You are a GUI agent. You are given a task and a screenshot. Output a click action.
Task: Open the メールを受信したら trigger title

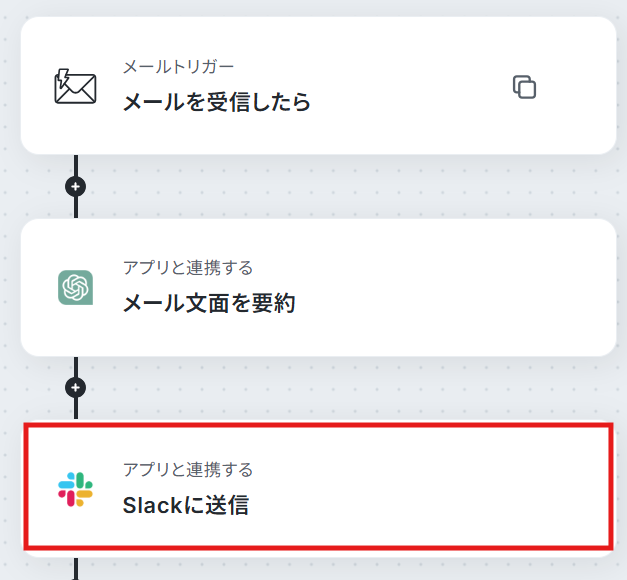coord(216,102)
